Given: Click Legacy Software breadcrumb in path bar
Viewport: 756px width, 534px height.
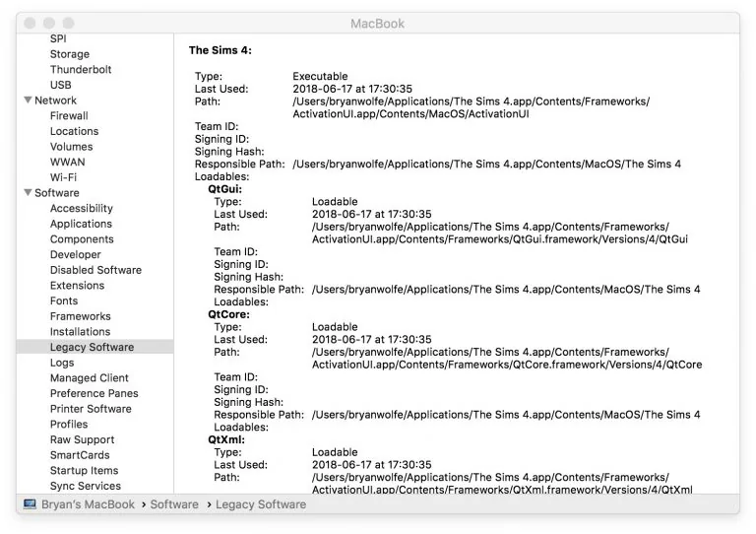Looking at the screenshot, I should tap(261, 504).
